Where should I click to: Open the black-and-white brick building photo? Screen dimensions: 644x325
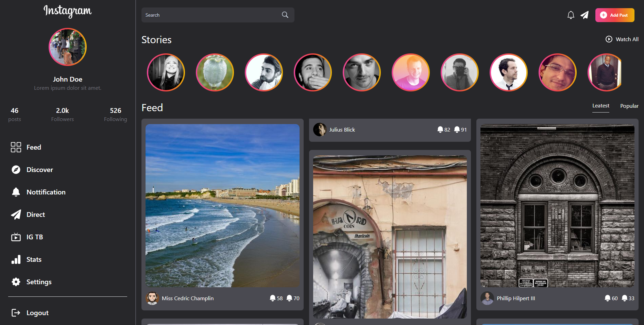[557, 206]
